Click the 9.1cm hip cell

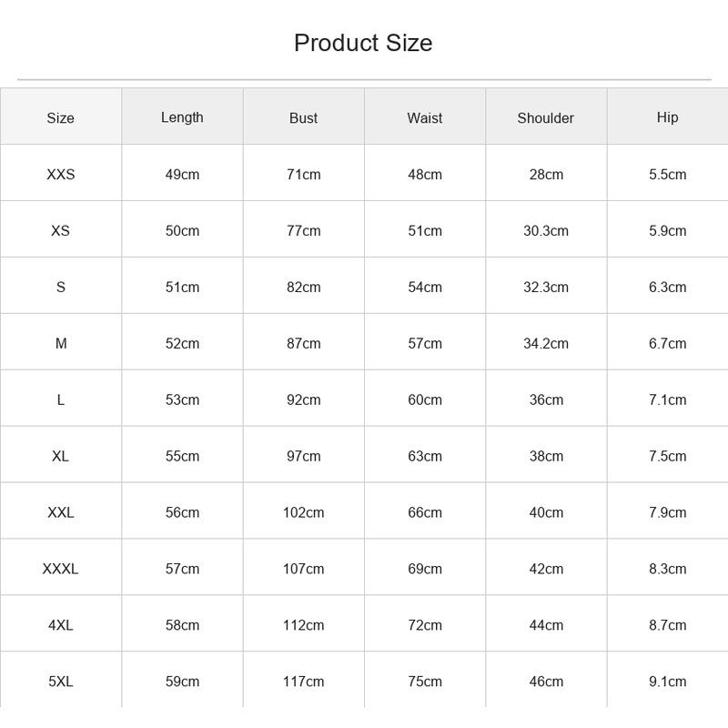tap(667, 681)
